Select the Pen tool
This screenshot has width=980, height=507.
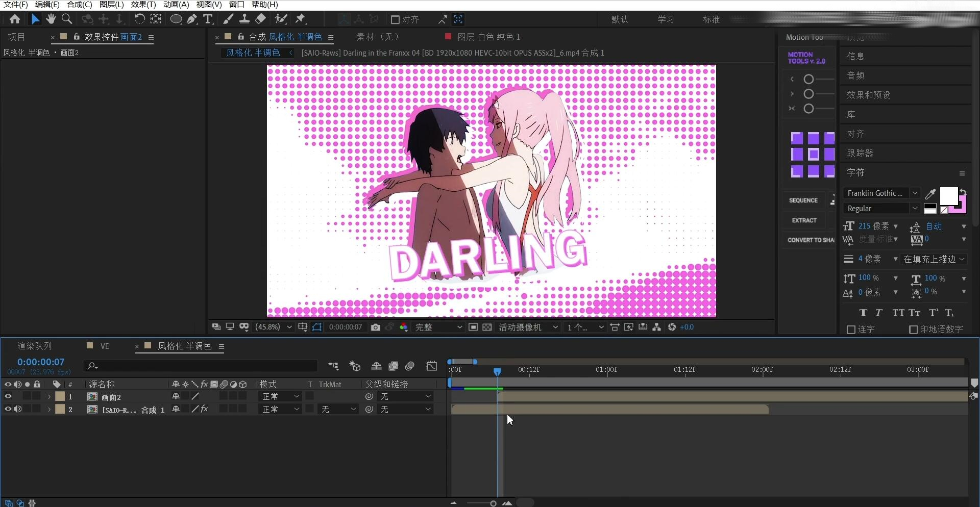click(192, 19)
